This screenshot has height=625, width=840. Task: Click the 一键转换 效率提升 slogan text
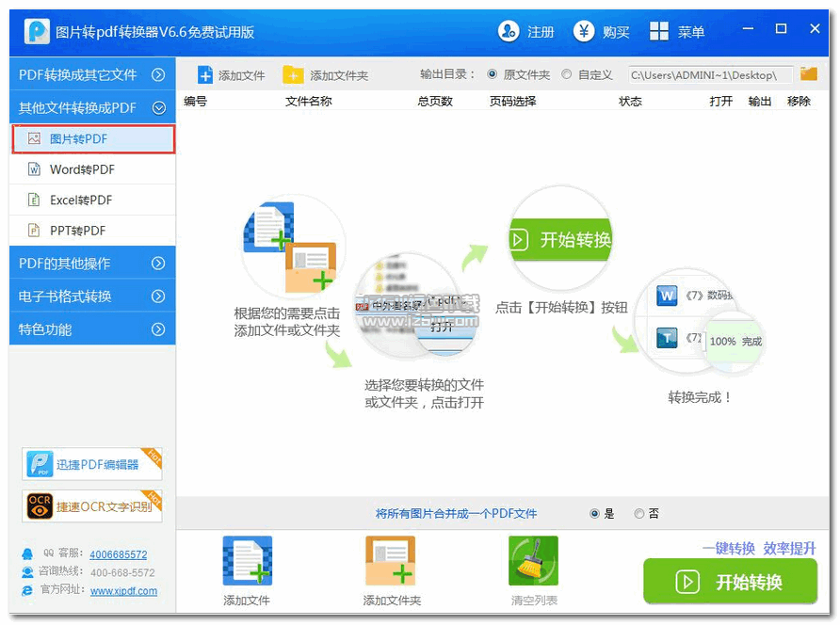[759, 548]
